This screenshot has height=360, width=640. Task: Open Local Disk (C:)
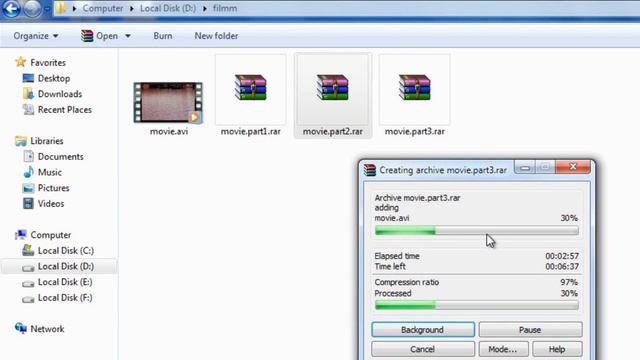(x=65, y=251)
